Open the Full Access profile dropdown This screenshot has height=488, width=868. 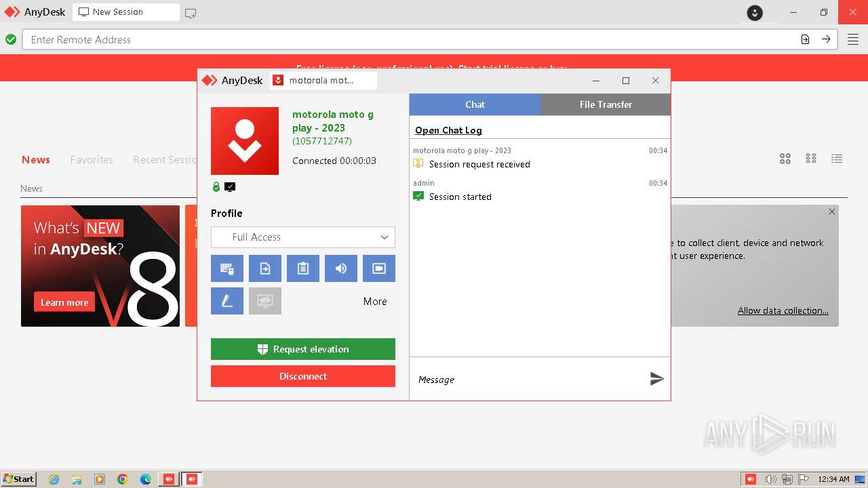coord(303,237)
